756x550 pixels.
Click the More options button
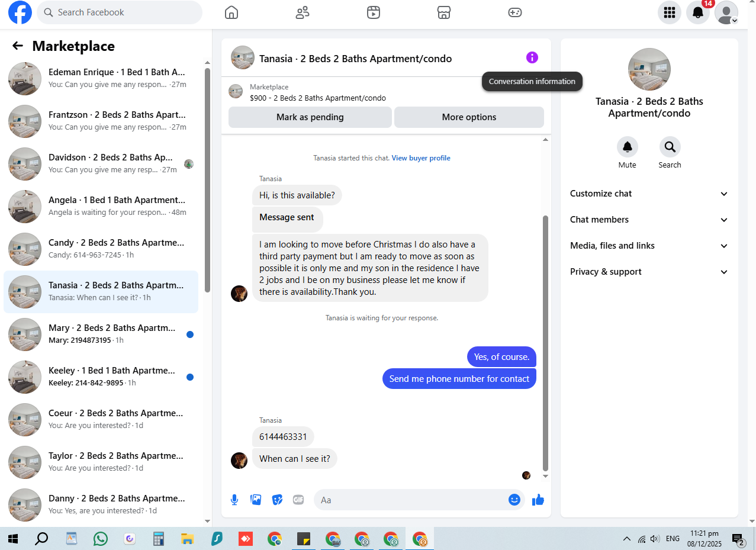469,117
